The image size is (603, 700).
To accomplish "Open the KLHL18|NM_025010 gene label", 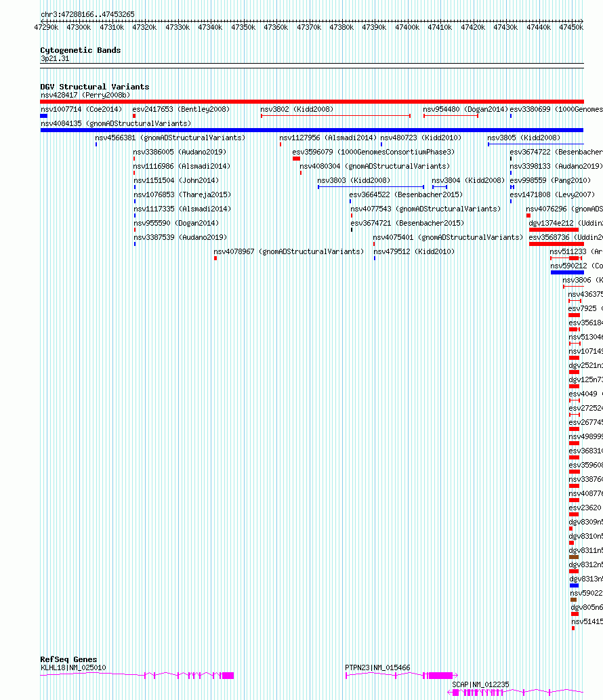I will click(x=74, y=668).
